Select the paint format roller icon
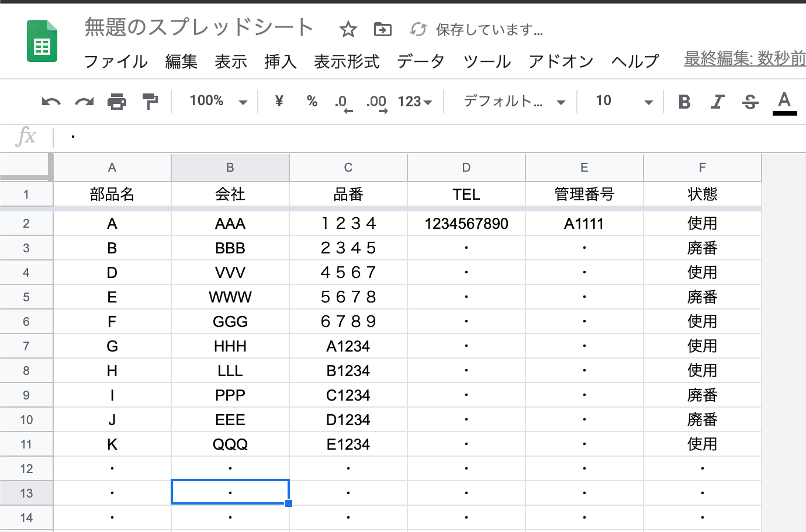 [x=150, y=102]
